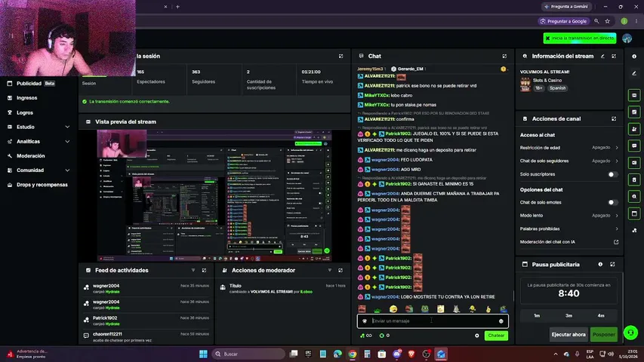The image size is (644, 362).
Task: Go to Logros in the sidebar
Action: click(25, 112)
